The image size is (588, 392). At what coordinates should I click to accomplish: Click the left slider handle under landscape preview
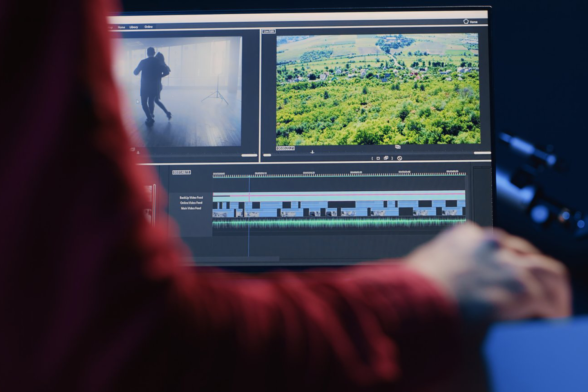(267, 155)
